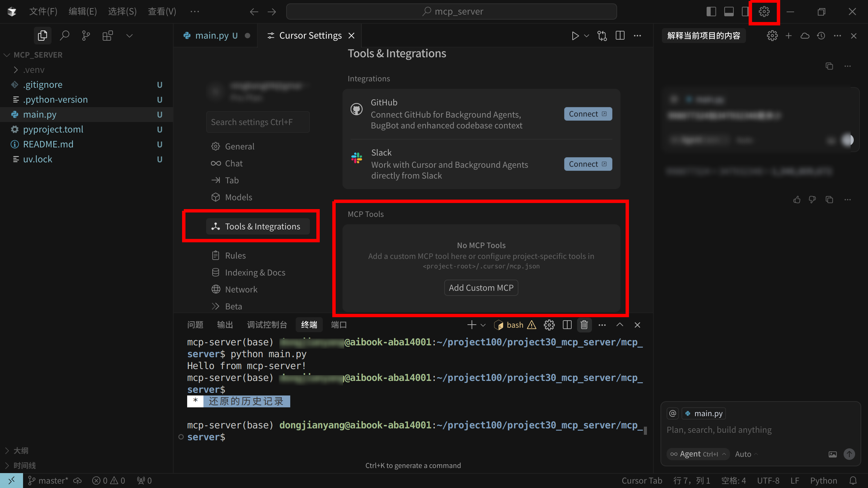Open the 编辑(E) menu
The width and height of the screenshot is (868, 488).
[83, 12]
